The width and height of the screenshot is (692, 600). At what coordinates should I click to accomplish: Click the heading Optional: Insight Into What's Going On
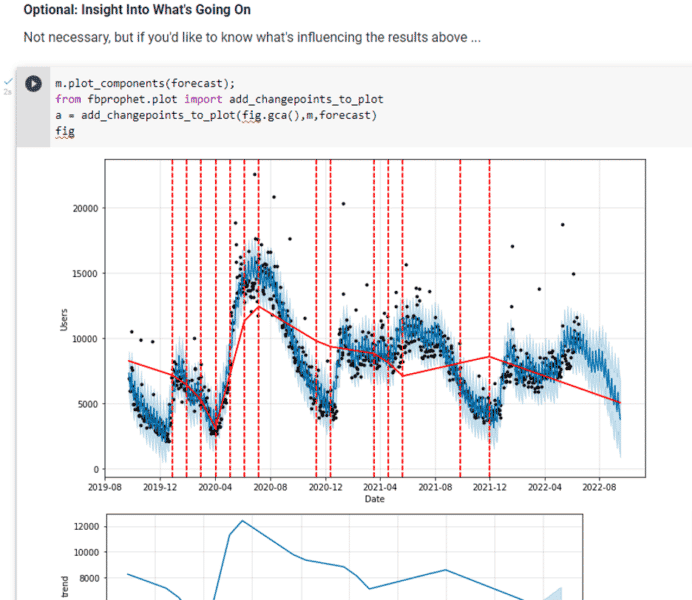pyautogui.click(x=137, y=10)
